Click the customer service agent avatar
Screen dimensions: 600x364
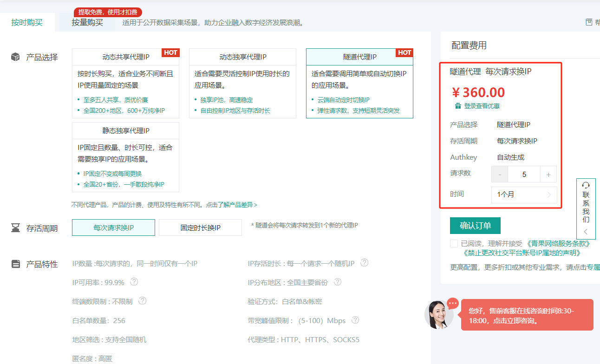[439, 315]
